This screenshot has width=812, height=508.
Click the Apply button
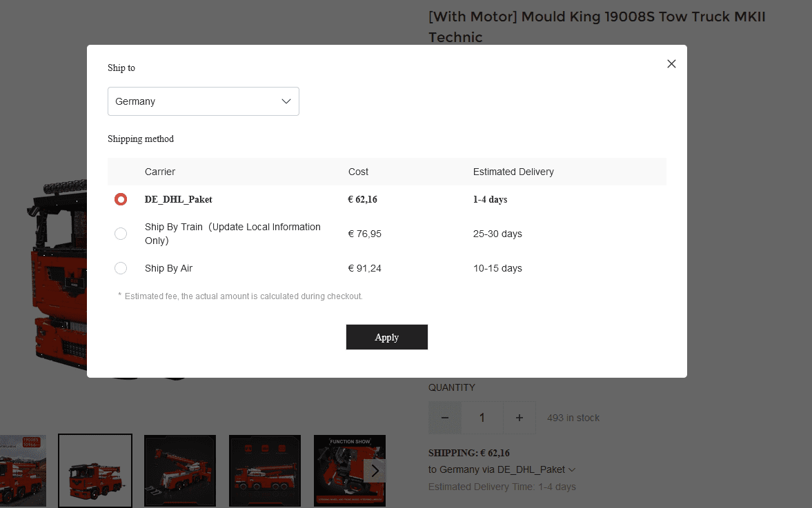tap(387, 337)
